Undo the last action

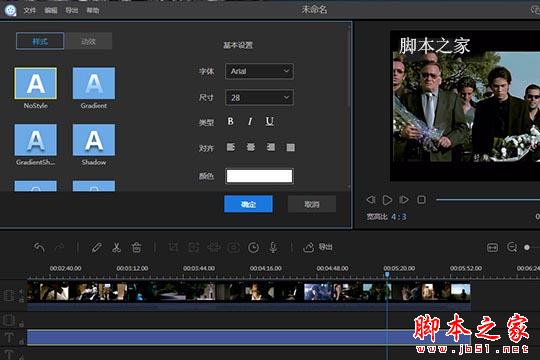(x=40, y=247)
